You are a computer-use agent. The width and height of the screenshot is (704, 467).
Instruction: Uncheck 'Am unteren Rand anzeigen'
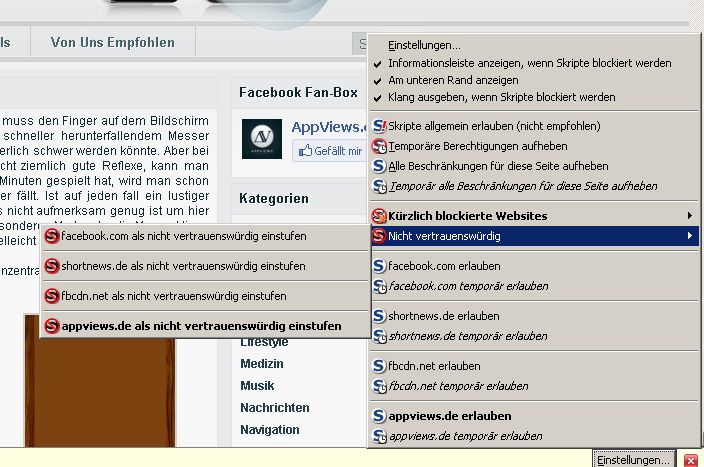[534, 80]
